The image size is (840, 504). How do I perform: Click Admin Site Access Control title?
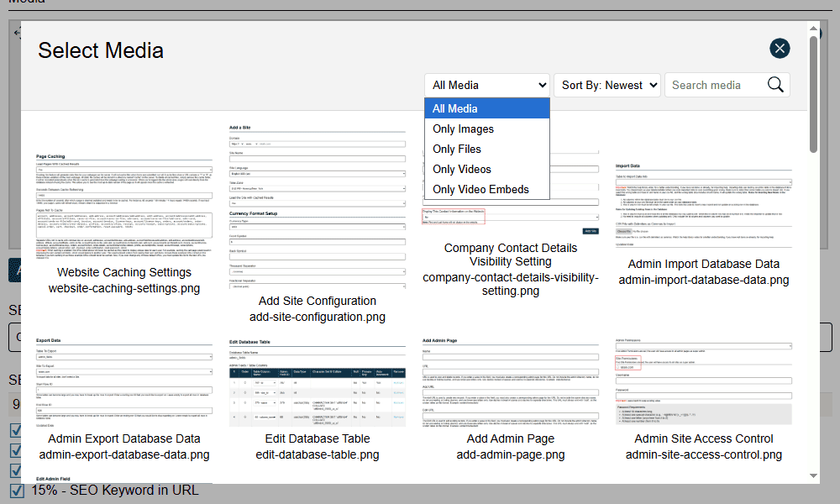[703, 438]
